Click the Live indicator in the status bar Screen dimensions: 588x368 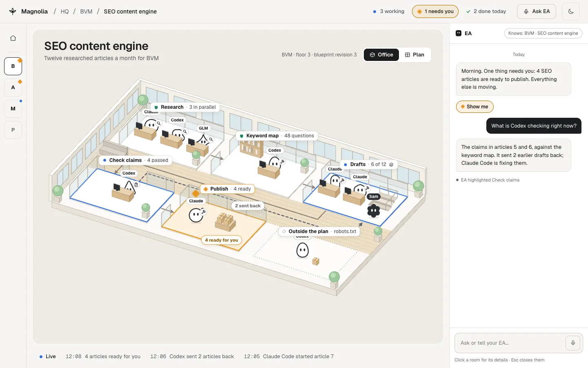[47, 357]
